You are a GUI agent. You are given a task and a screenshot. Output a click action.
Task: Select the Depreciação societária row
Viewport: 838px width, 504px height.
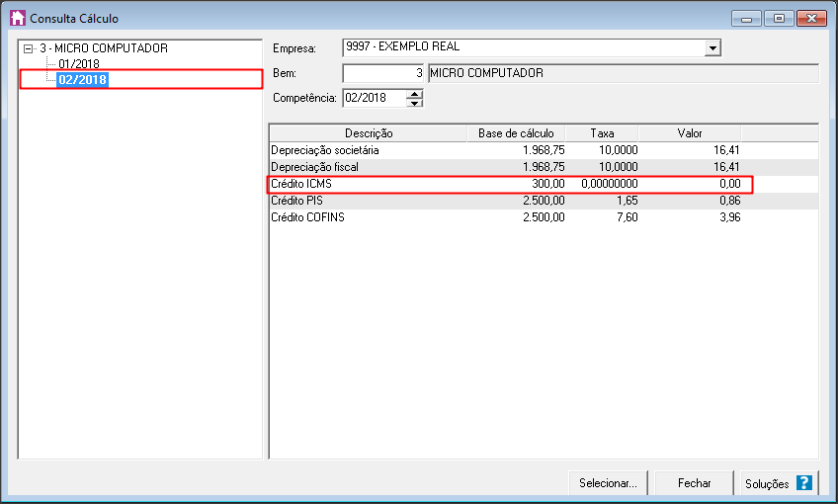[x=544, y=150]
